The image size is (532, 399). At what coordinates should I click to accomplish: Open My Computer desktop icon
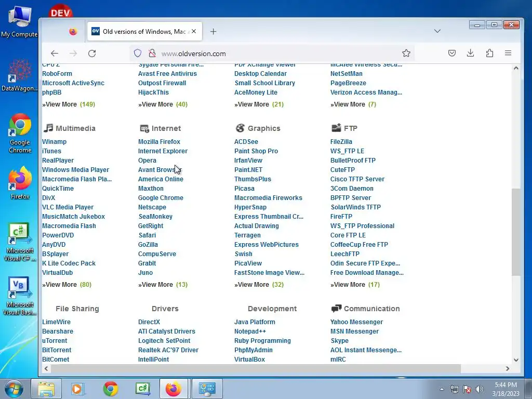point(19,22)
